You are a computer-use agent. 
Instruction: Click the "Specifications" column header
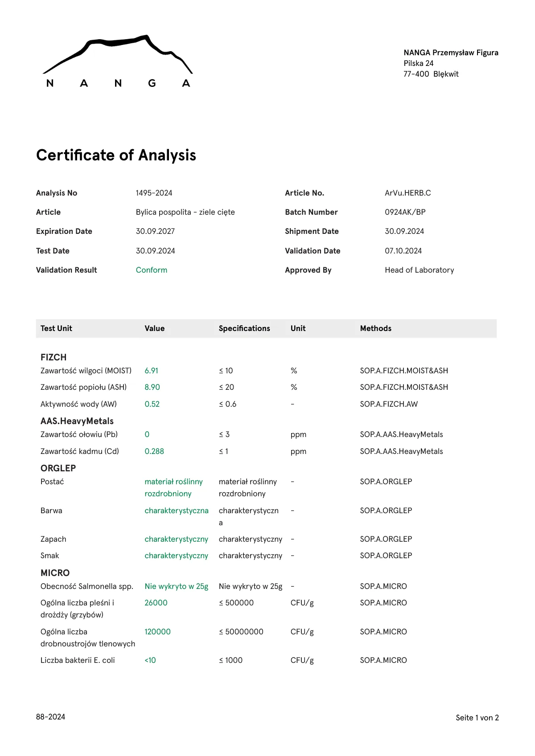pos(244,328)
